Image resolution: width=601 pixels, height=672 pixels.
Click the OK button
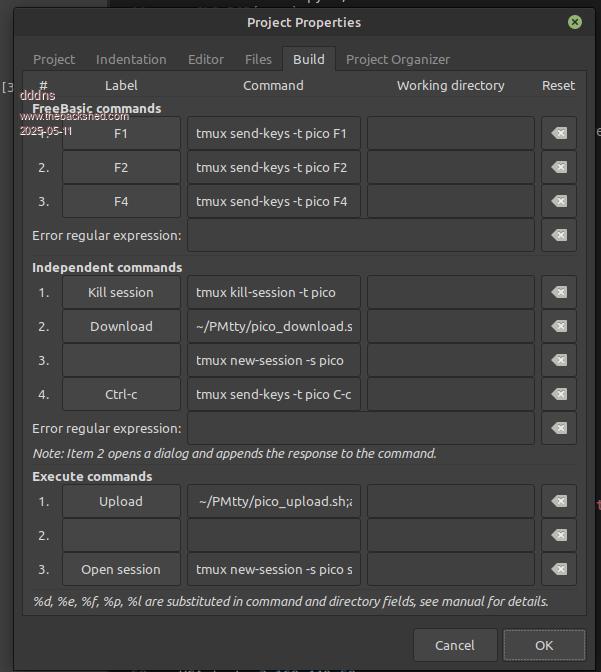544,645
